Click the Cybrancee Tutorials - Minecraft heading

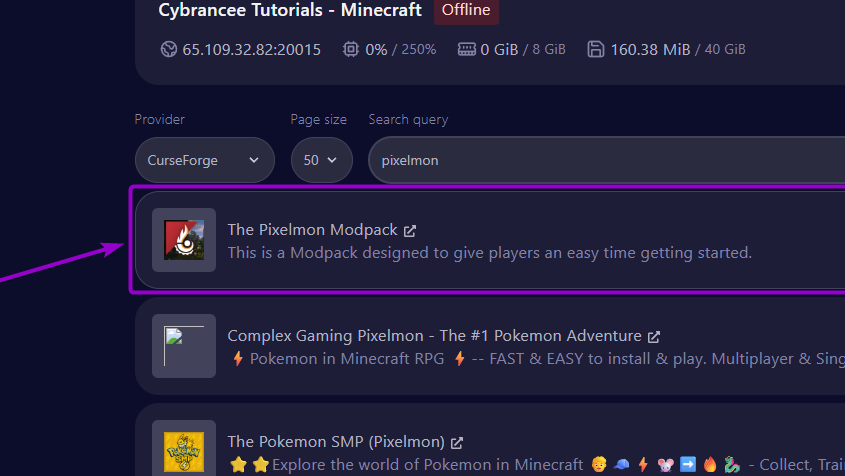[290, 10]
